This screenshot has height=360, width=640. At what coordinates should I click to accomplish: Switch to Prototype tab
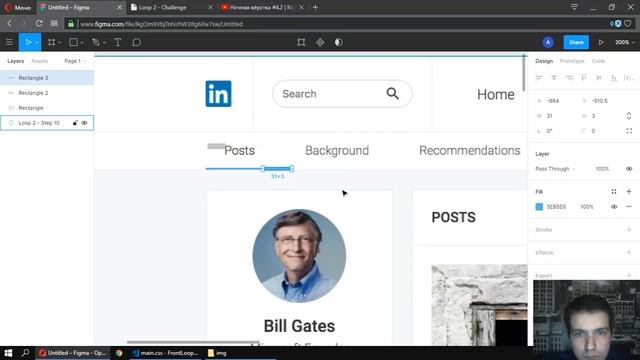(572, 61)
